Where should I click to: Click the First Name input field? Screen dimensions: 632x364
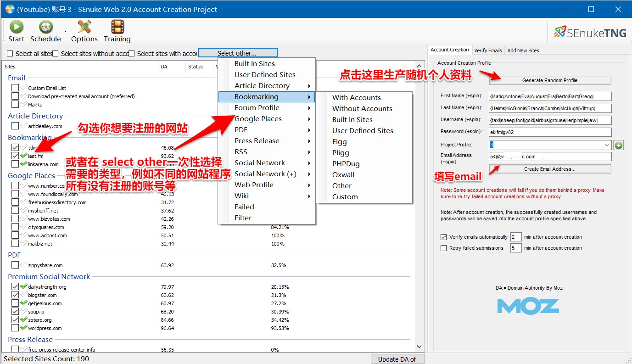pyautogui.click(x=550, y=96)
